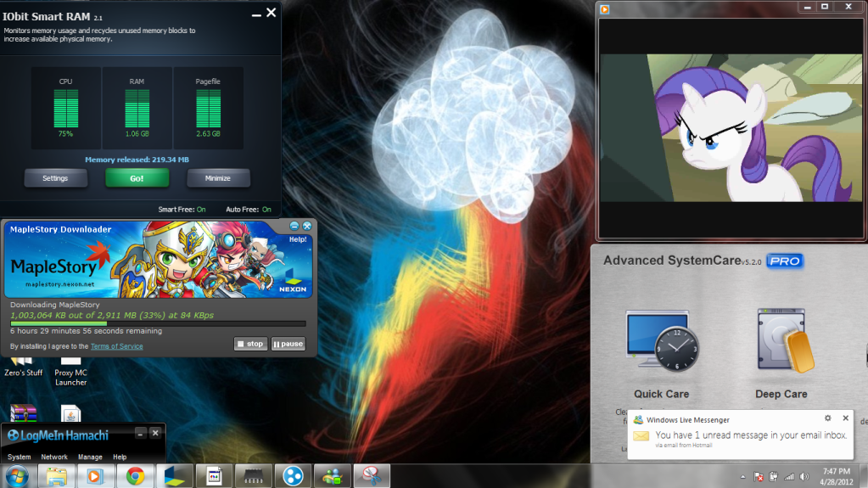Close the LogMeIn Hamachi window

(x=155, y=433)
